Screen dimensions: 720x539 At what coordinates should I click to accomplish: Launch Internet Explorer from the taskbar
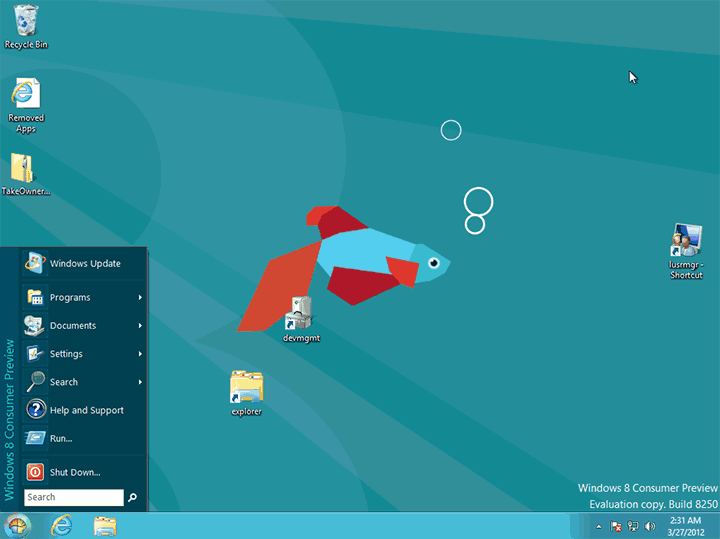click(62, 525)
